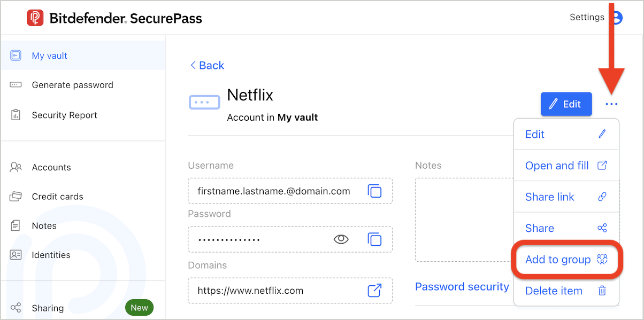This screenshot has width=644, height=320.
Task: Click the Bitdefender SecurePass logo icon
Action: [x=35, y=18]
